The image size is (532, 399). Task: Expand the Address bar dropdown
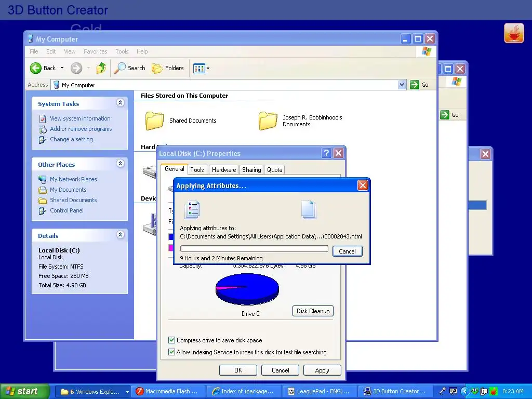pyautogui.click(x=402, y=85)
